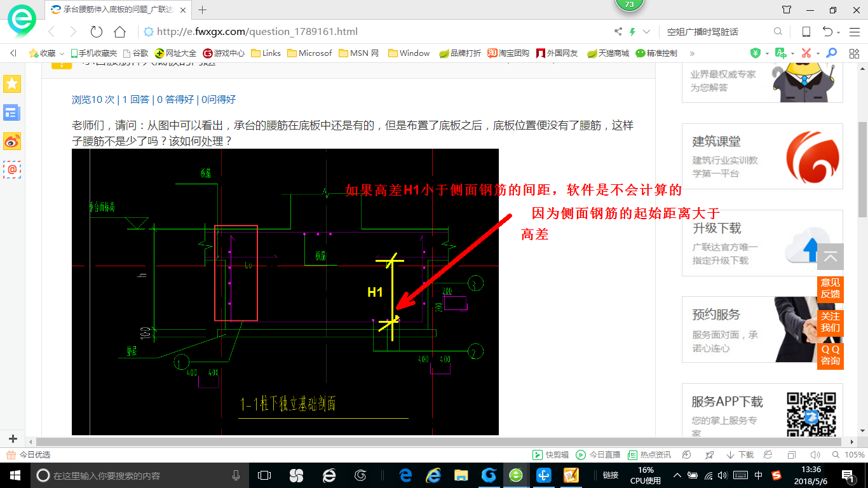Viewport: 868px width, 488px height.
Task: Open a new tab with plus button
Action: tap(203, 10)
